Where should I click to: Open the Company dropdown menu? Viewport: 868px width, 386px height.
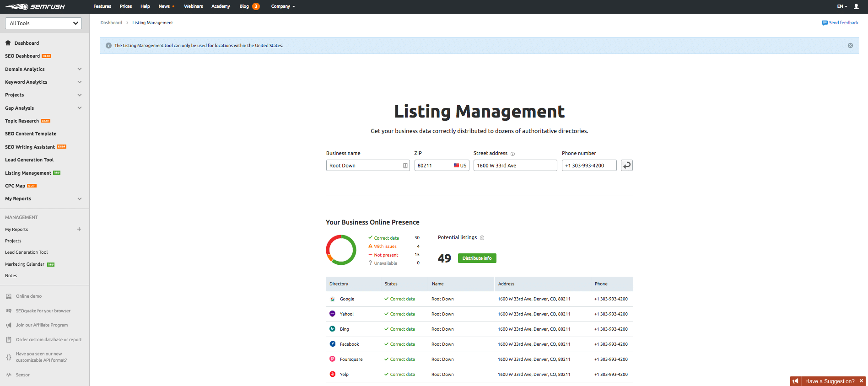pos(283,6)
